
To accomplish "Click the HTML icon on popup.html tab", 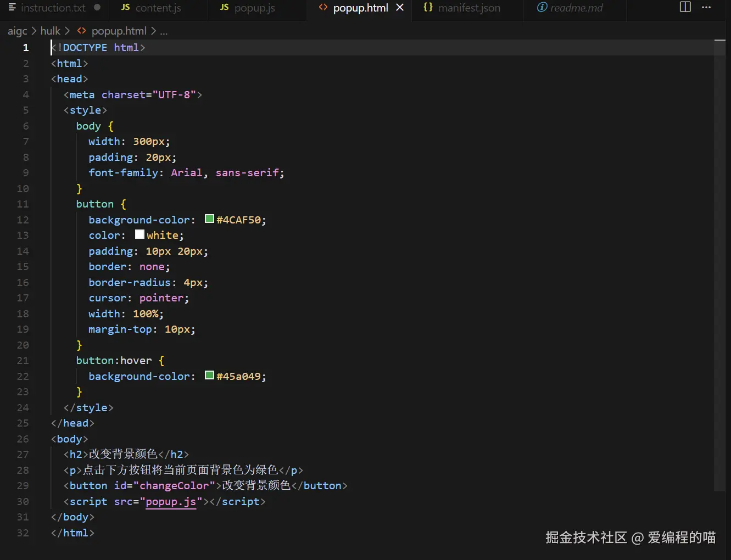I will click(x=323, y=7).
